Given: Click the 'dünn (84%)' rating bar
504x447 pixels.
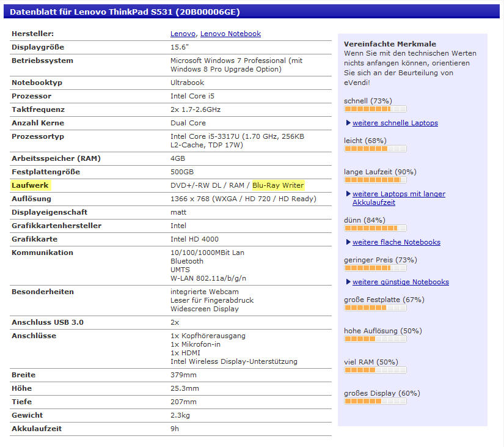Looking at the screenshot, I should (375, 228).
